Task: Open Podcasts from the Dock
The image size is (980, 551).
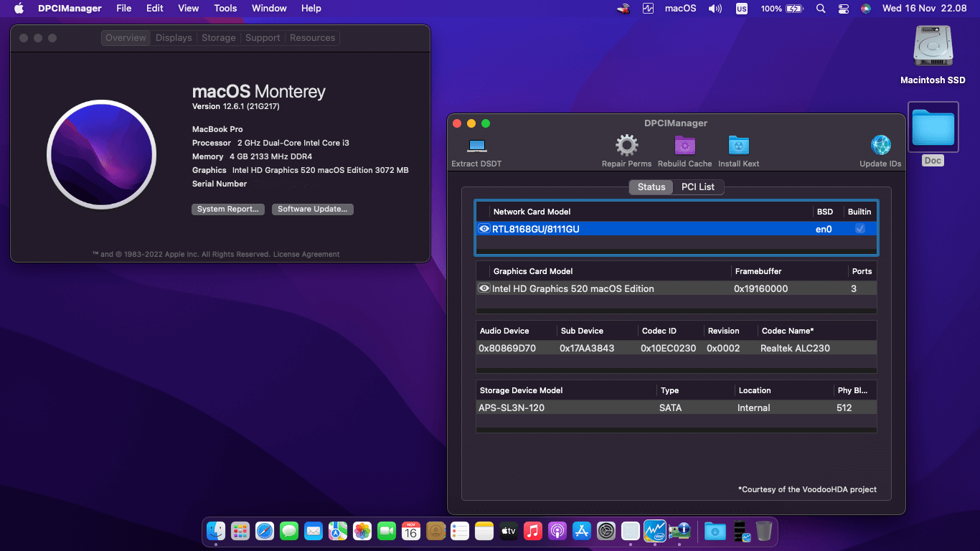Action: pyautogui.click(x=557, y=531)
